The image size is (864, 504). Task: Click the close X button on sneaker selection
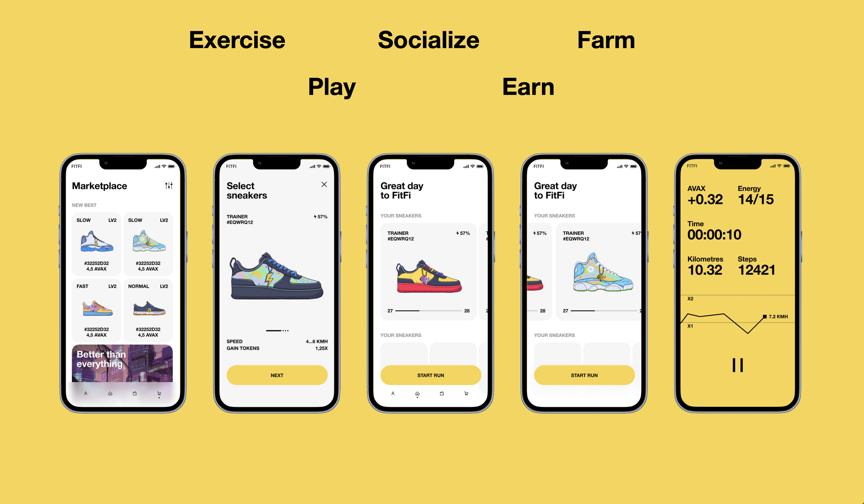(x=324, y=184)
